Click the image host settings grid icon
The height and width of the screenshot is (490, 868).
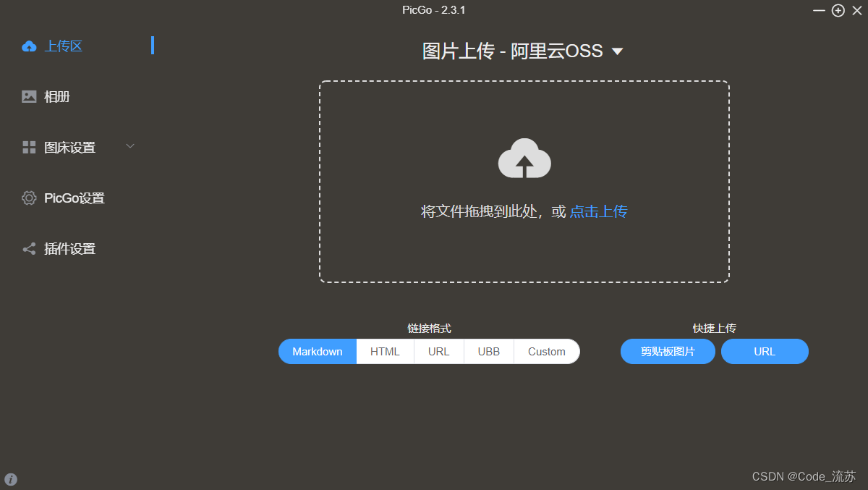29,148
